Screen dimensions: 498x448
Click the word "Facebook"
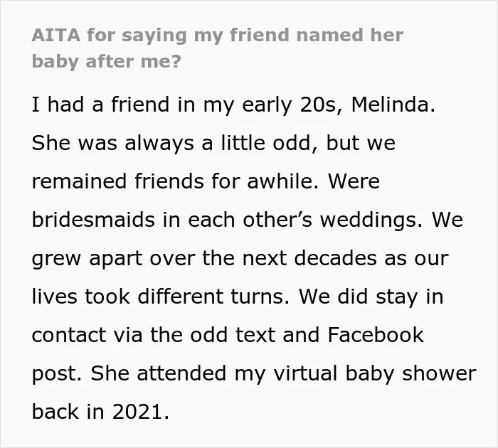[x=376, y=335]
